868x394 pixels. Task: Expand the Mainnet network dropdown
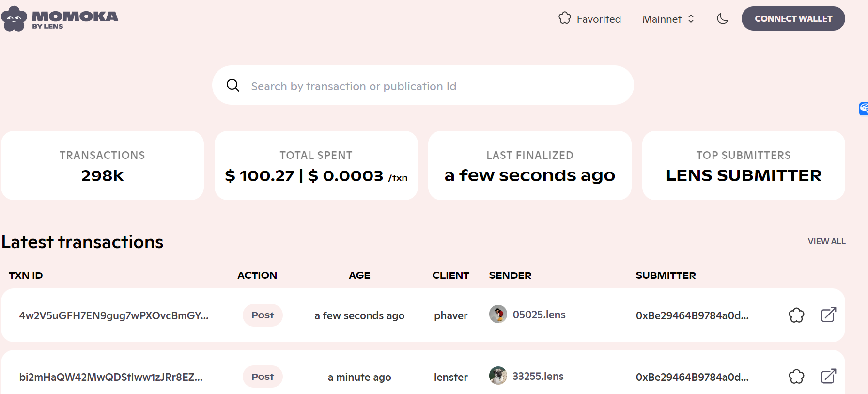click(x=668, y=19)
